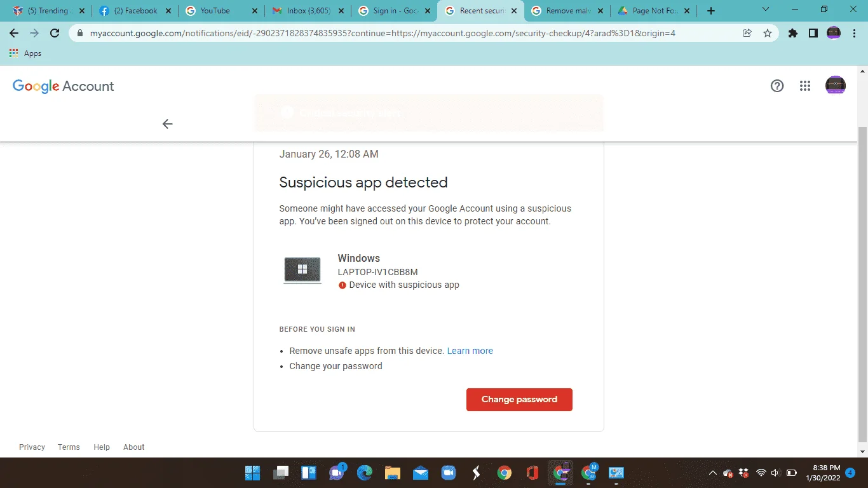
Task: Open the Chrome three-dot menu
Action: pos(854,33)
